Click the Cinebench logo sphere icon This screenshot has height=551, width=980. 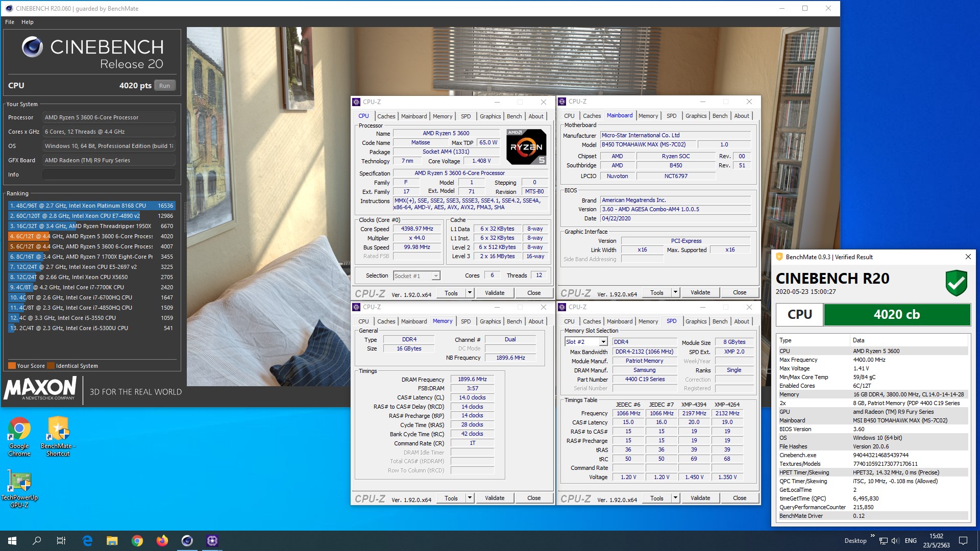(x=32, y=47)
